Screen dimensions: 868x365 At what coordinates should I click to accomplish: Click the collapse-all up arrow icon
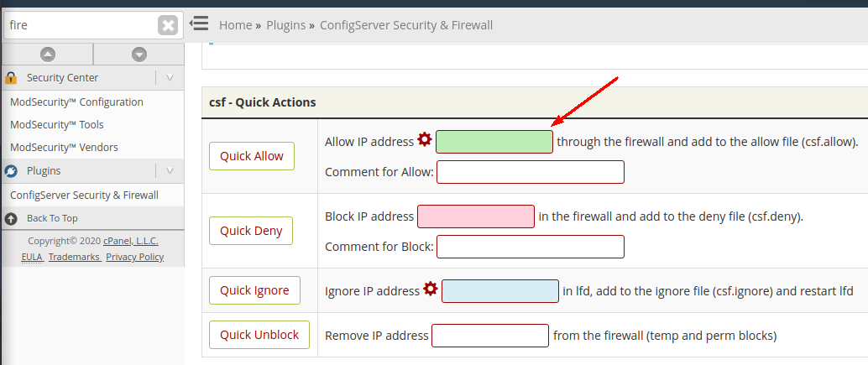[48, 55]
